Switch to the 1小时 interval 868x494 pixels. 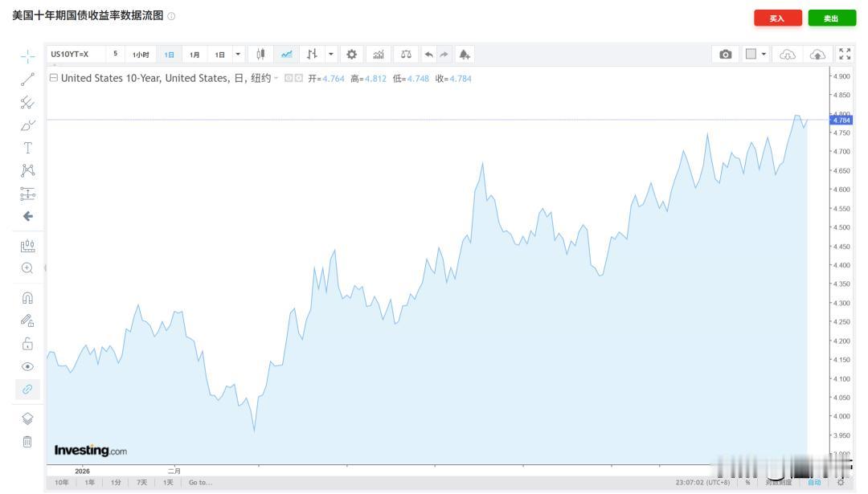coord(141,55)
